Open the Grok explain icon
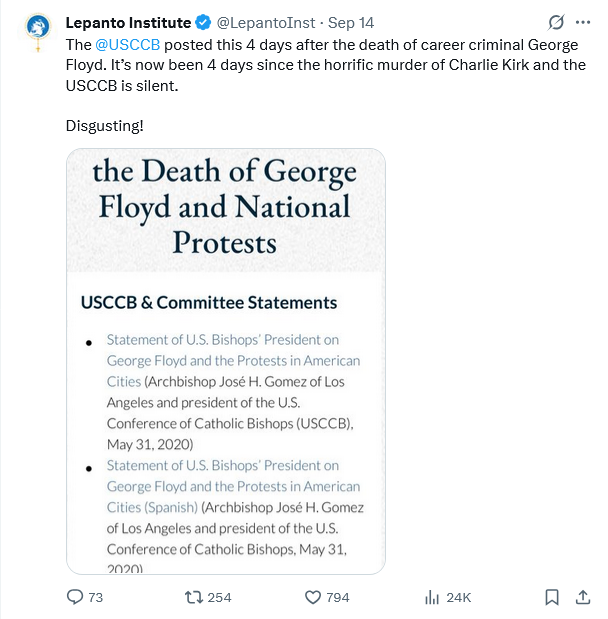 (x=556, y=22)
